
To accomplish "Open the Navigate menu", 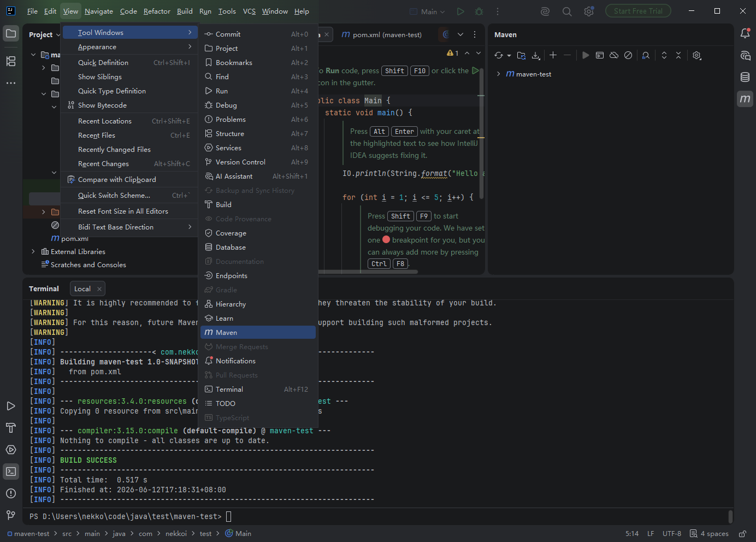I will [99, 11].
